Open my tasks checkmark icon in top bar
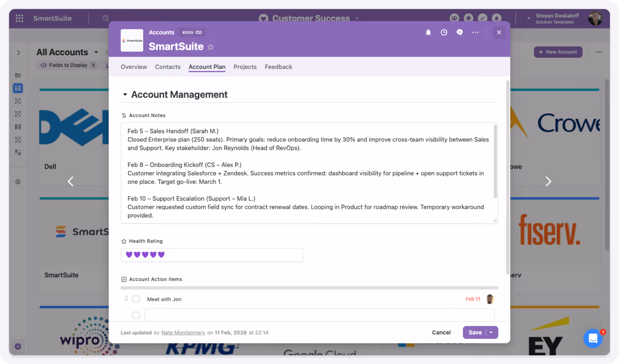Screen dimensions: 619x364 tap(482, 18)
